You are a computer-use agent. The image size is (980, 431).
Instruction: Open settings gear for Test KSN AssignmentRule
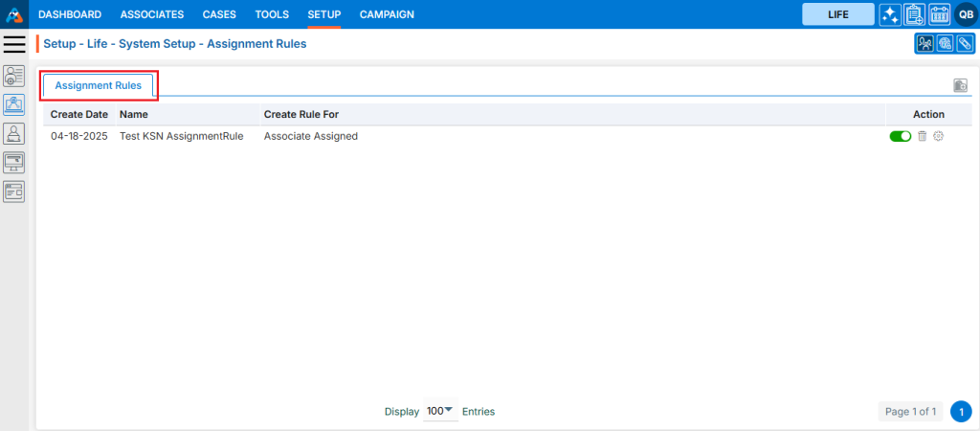(x=939, y=136)
